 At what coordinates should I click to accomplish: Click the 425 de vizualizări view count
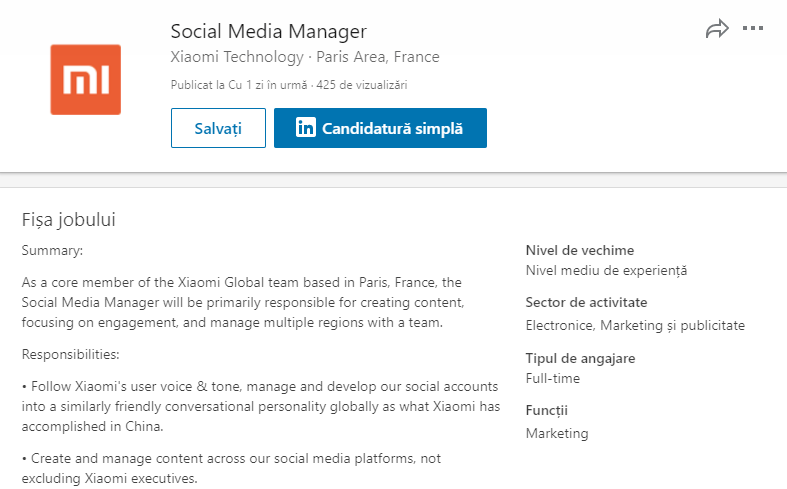(x=362, y=85)
